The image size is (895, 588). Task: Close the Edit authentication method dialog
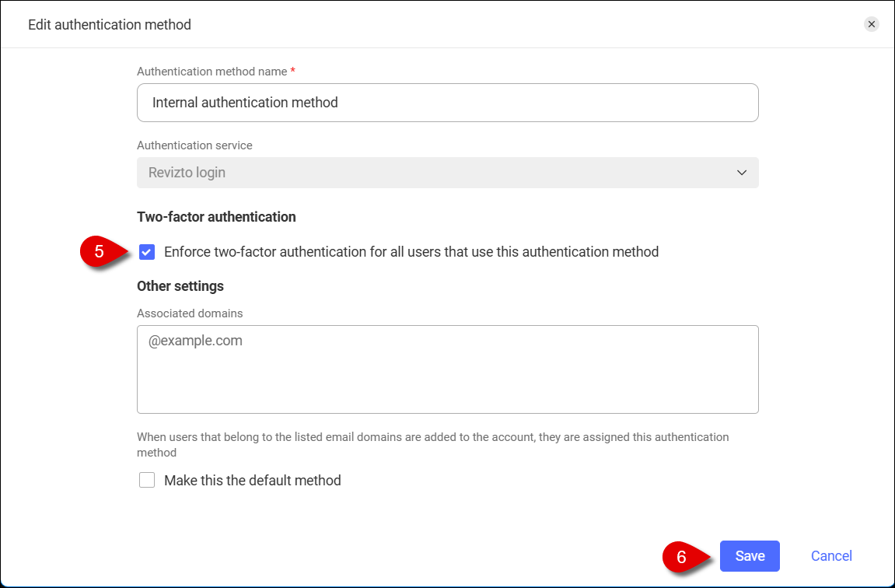click(871, 24)
